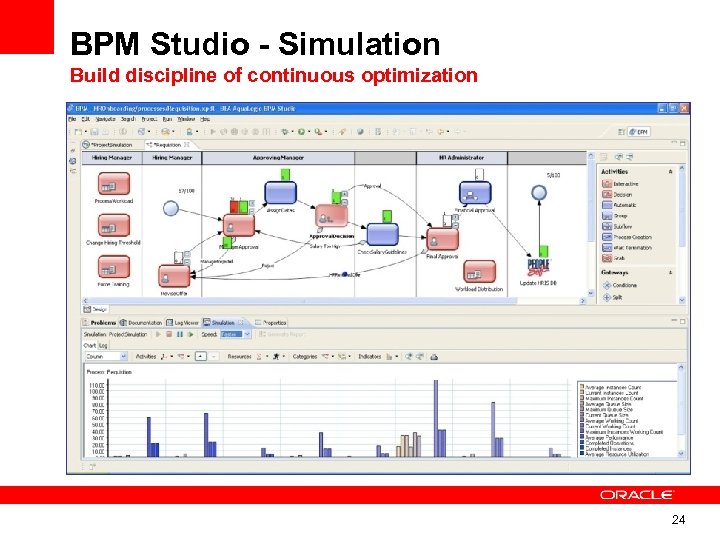The height and width of the screenshot is (540, 720).
Task: Select the Group activity in palette
Action: [x=614, y=215]
